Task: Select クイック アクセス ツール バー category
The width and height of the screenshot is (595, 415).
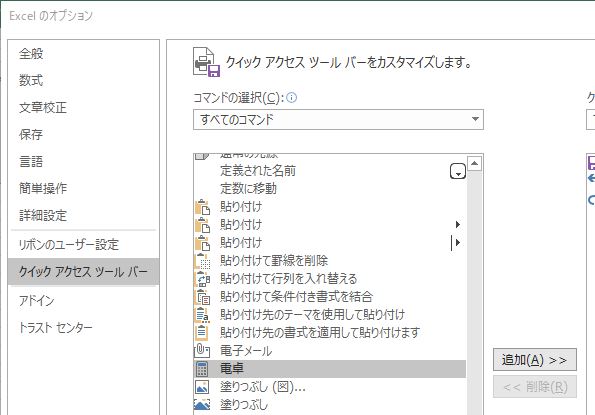Action: pyautogui.click(x=83, y=272)
